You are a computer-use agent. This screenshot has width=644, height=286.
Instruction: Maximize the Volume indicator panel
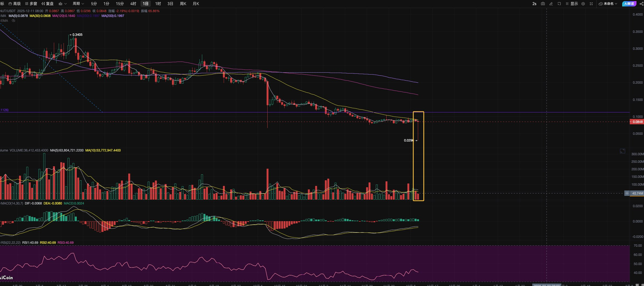click(622, 151)
